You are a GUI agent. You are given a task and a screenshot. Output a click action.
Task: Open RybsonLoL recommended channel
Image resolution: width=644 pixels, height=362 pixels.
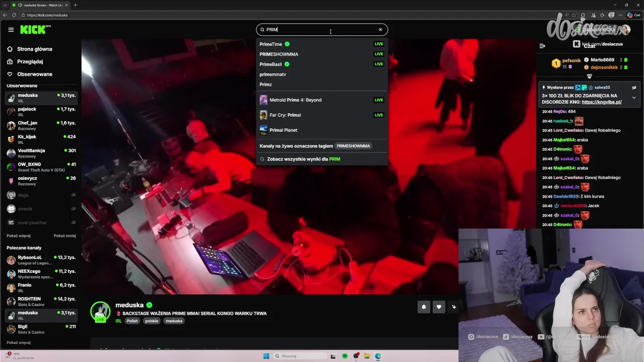coord(41,260)
